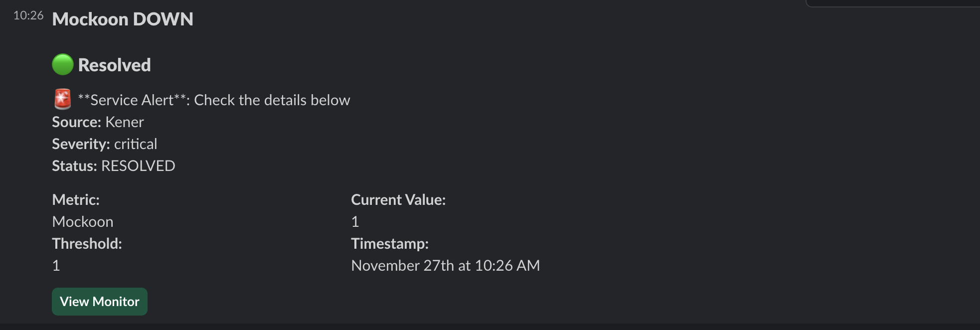
Task: Click the Status: RESOLVED line
Action: (114, 166)
